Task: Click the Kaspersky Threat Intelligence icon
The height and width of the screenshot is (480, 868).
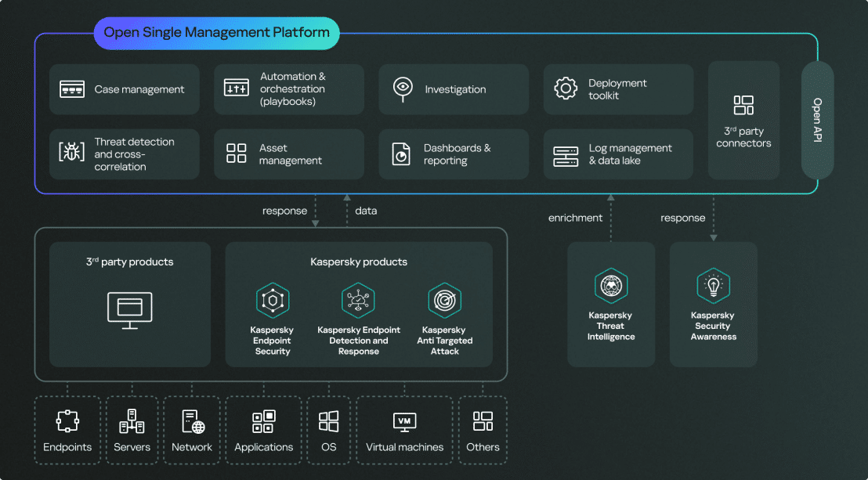Action: [611, 286]
